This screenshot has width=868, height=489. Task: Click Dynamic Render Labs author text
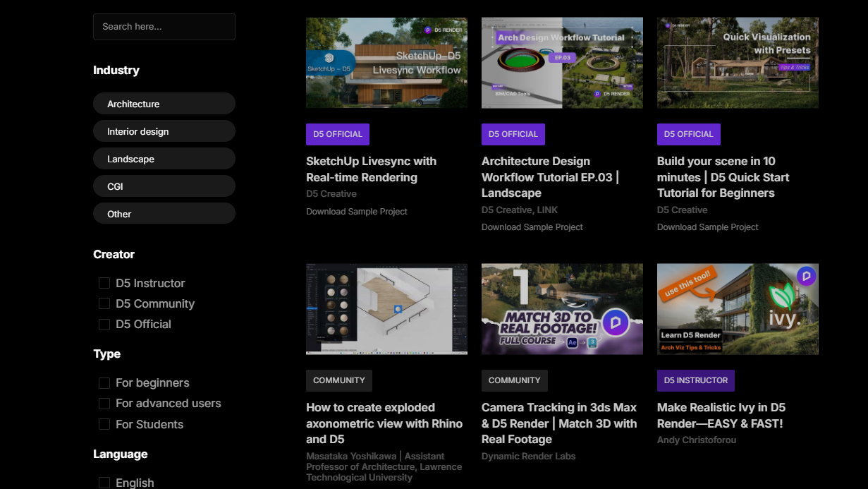pos(529,457)
